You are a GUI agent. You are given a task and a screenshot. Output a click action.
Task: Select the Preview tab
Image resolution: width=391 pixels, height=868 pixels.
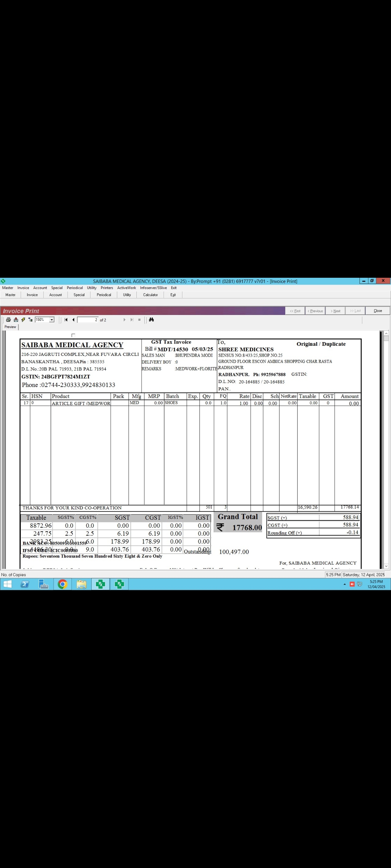[x=10, y=327]
